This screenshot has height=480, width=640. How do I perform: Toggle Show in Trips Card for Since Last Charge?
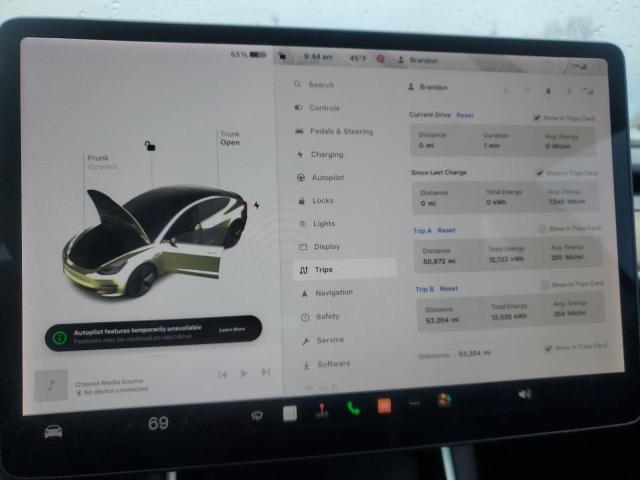[x=540, y=173]
